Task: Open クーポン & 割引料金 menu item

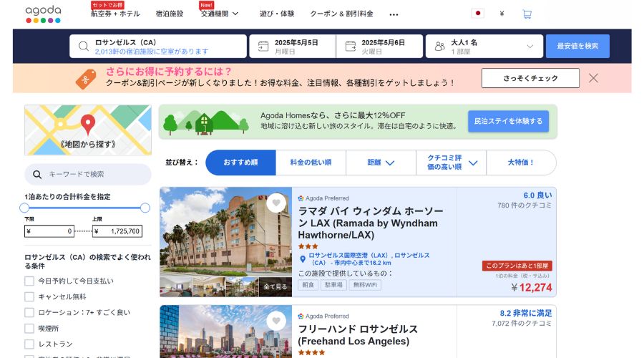Action: point(342,14)
